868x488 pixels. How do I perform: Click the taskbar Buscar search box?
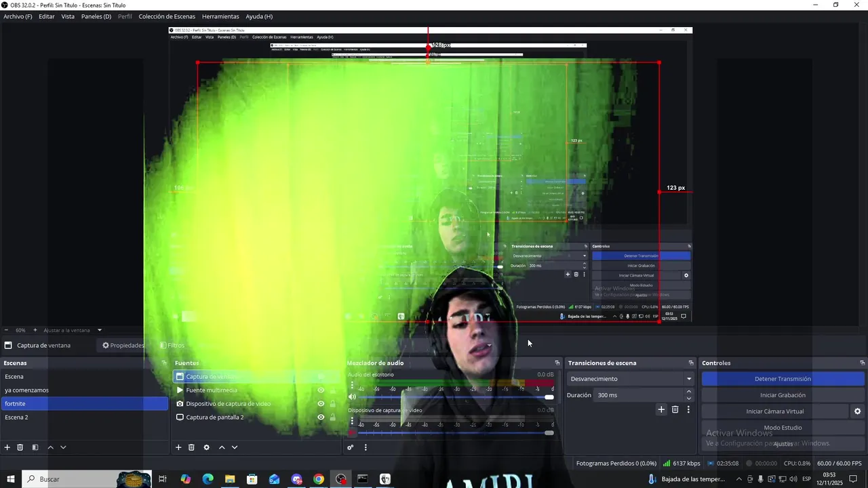tap(86, 479)
